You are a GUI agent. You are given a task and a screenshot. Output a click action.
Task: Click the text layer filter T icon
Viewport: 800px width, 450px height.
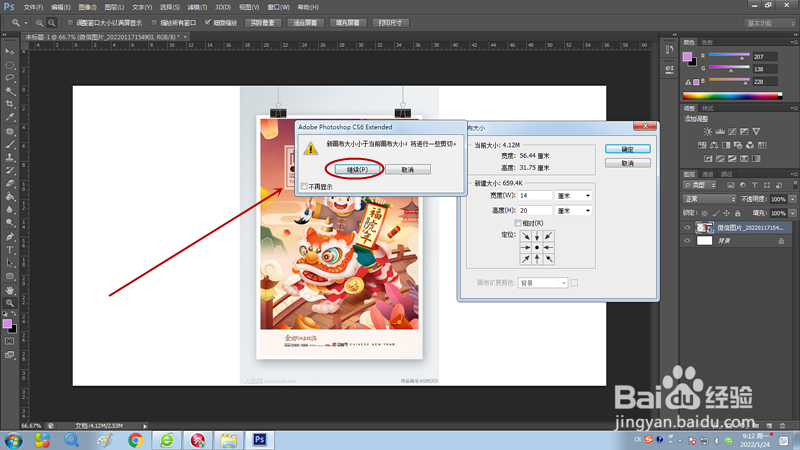[x=755, y=185]
